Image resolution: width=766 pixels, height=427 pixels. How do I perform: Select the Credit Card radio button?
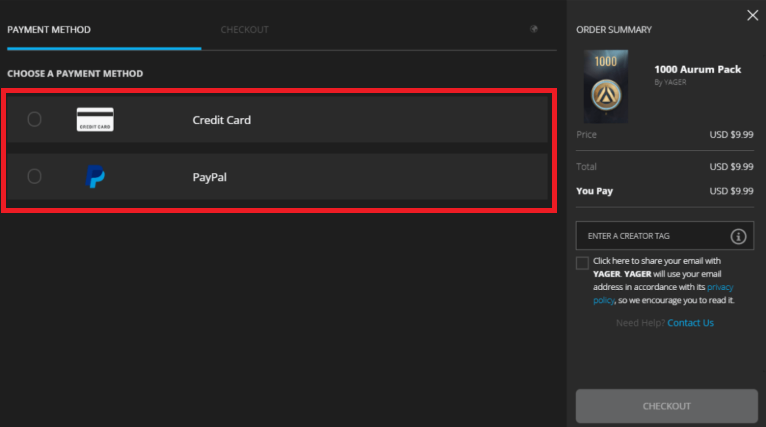coord(35,120)
